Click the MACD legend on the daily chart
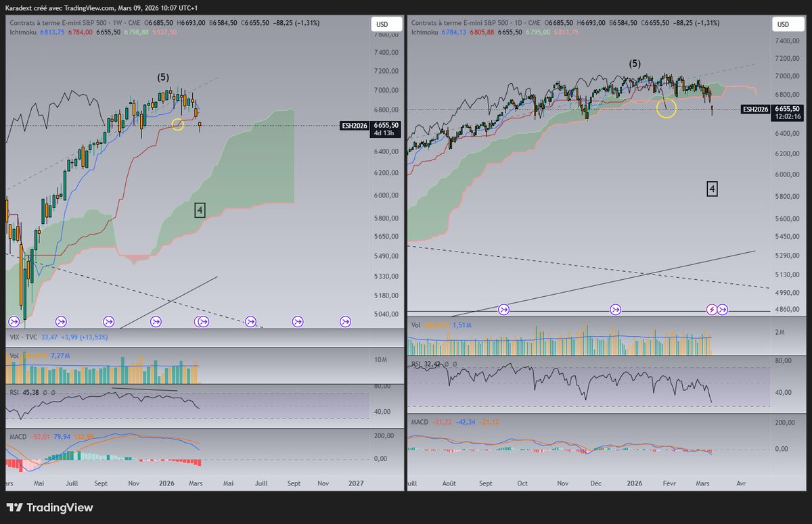 click(x=421, y=423)
